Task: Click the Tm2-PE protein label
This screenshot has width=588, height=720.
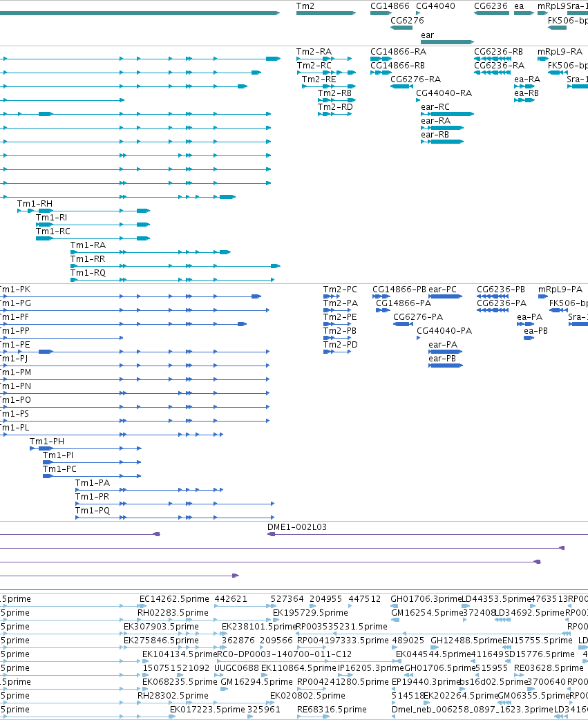Action: [x=340, y=317]
